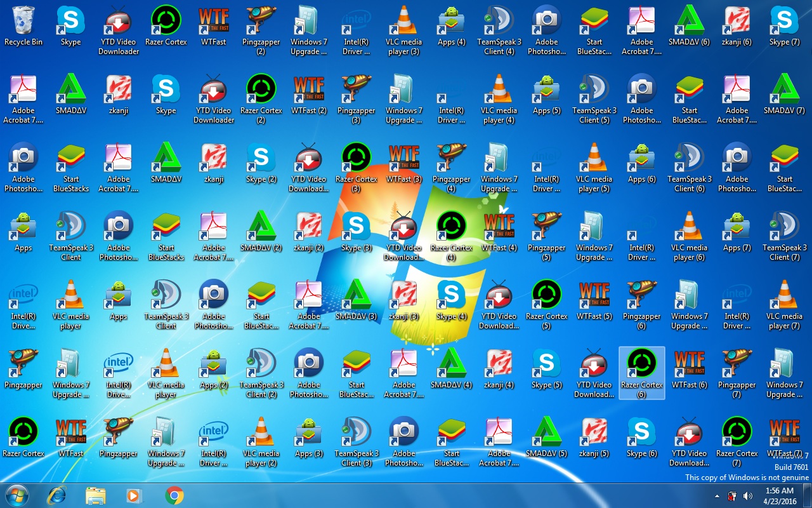Launch Internet Explorer from the taskbar
The image size is (812, 508).
click(x=57, y=495)
